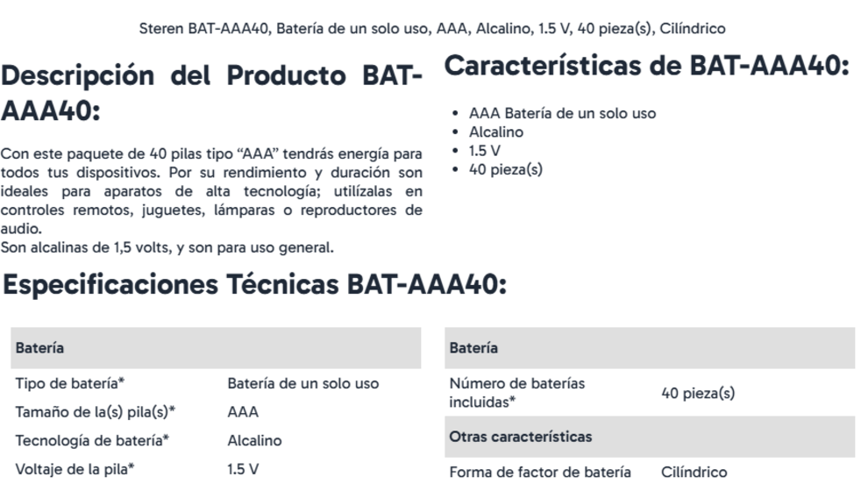The image size is (868, 491).
Task: Click the "Cilíndrico" value in the table
Action: (x=694, y=473)
